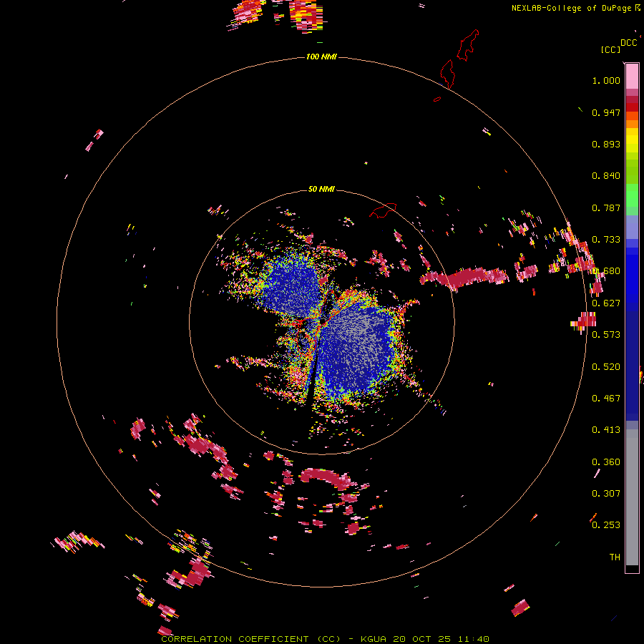Click the [CC] units label
644x644 pixels.
(x=610, y=49)
